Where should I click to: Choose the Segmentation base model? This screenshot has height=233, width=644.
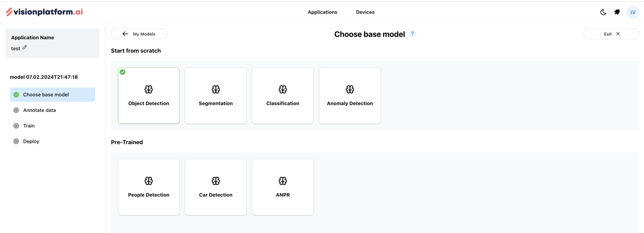coord(216,96)
